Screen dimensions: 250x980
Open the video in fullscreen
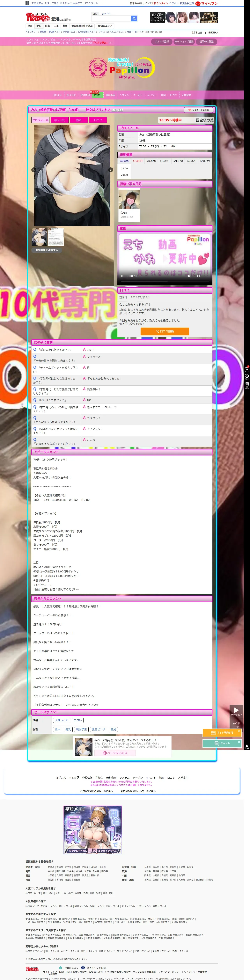tap(198, 276)
